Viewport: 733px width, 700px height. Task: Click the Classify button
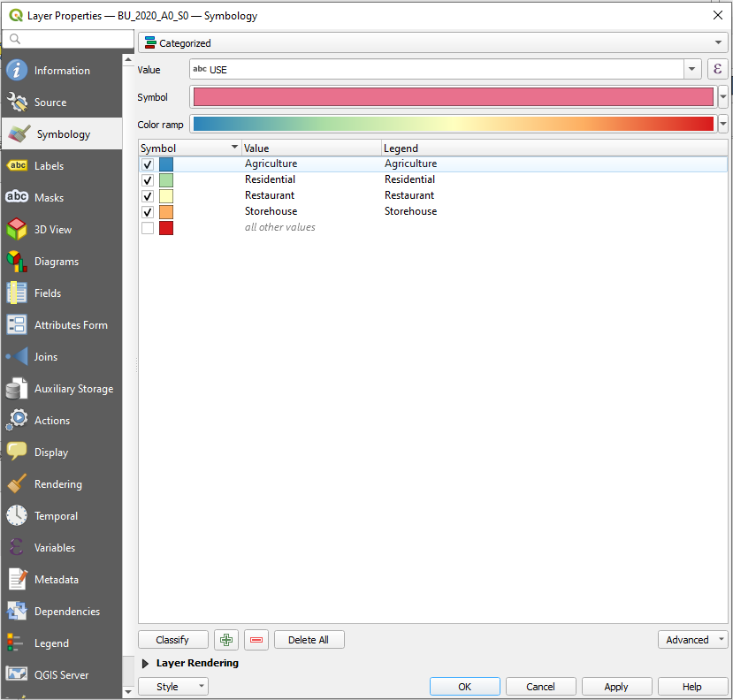point(172,640)
